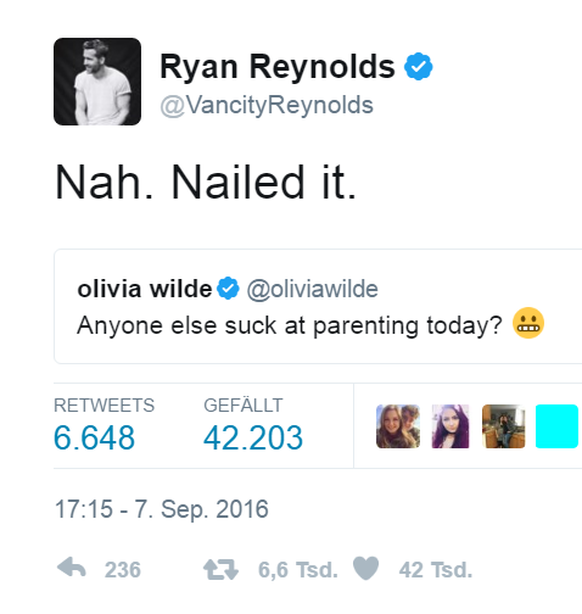This screenshot has height=614, width=582.
Task: Open the purple-haired liker's avatar
Action: point(450,426)
